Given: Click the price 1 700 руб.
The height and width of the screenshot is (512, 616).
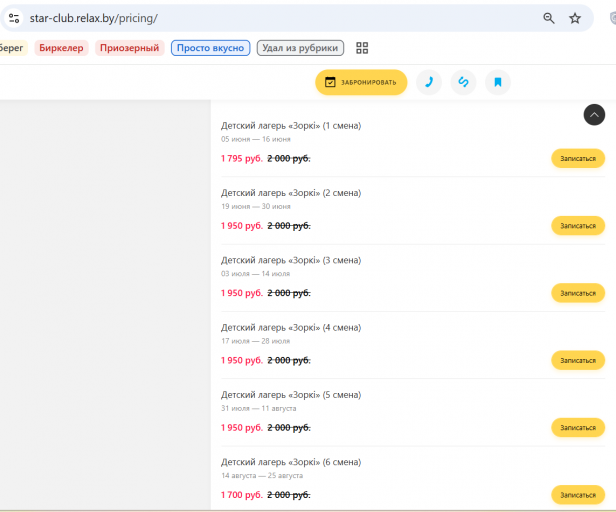Looking at the screenshot, I should [x=242, y=495].
